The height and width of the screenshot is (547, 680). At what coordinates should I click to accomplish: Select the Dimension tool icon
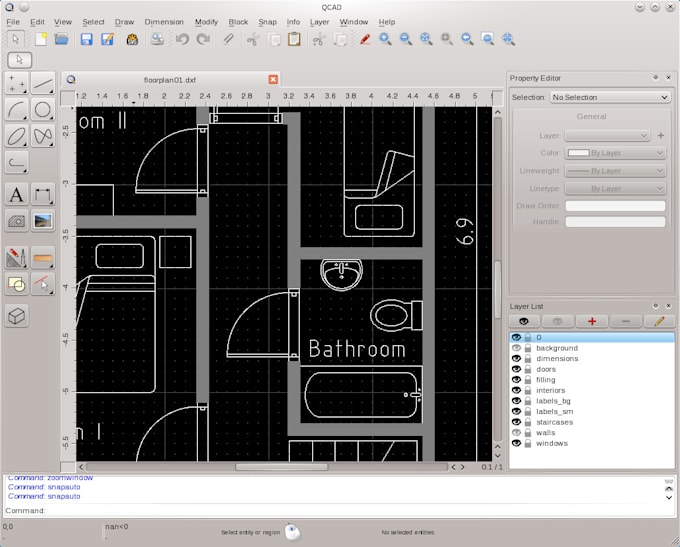point(43,194)
